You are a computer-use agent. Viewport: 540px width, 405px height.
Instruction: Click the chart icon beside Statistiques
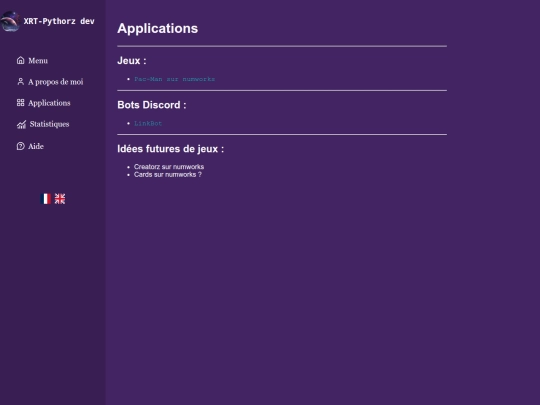tap(21, 124)
